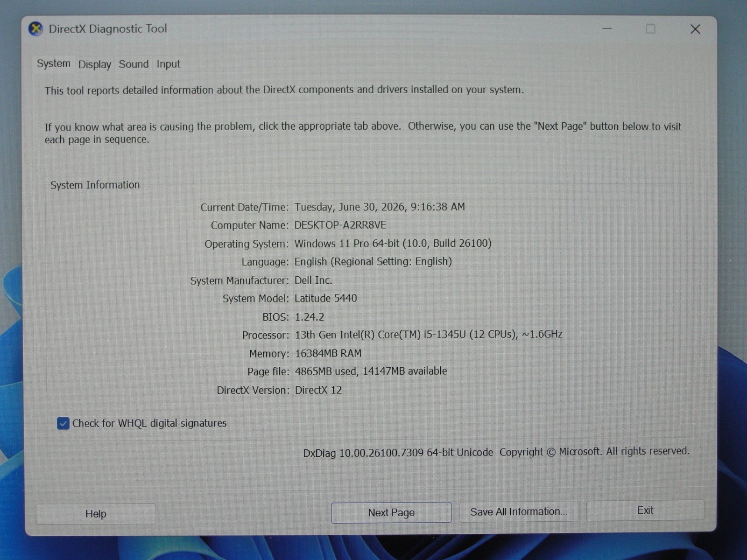Image resolution: width=747 pixels, height=560 pixels.
Task: Select the computer name DESKTOP-A2RR8VE
Action: [x=340, y=225]
